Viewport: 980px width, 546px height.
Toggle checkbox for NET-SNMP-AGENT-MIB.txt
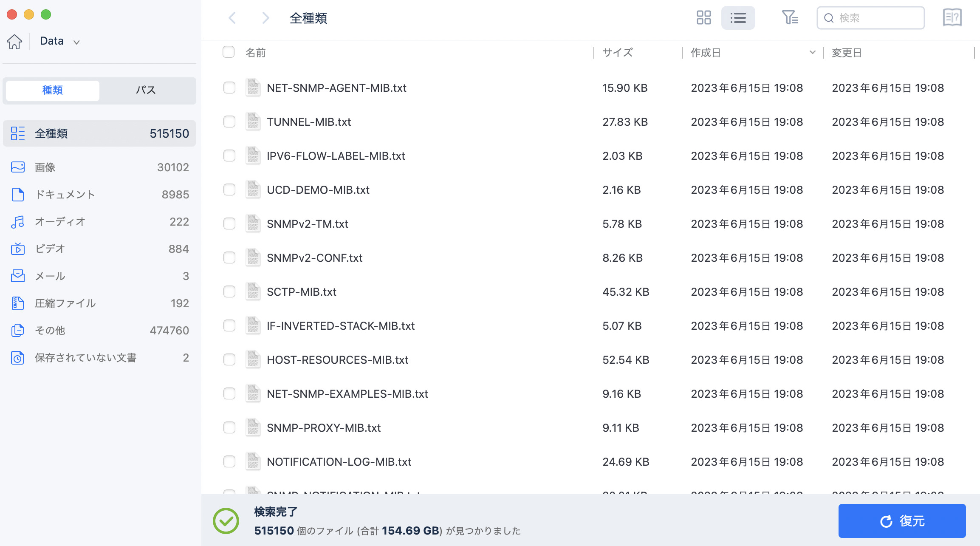tap(229, 88)
